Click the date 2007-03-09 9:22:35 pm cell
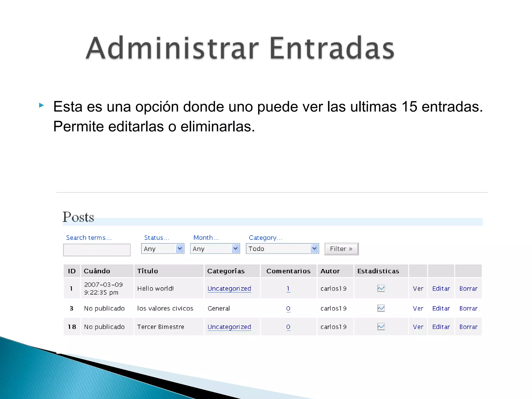532x399 pixels. pyautogui.click(x=107, y=288)
